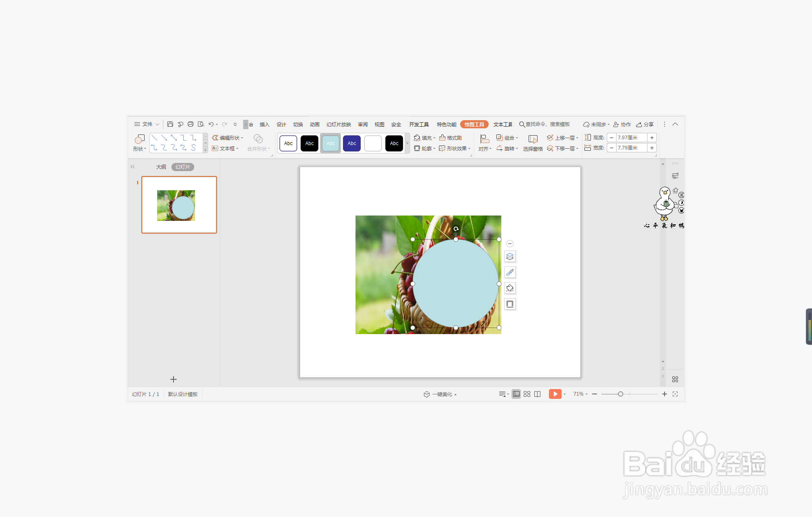Screen dimensions: 812x517
Task: Open the Selection Pane (选择窗格)
Action: (x=533, y=143)
